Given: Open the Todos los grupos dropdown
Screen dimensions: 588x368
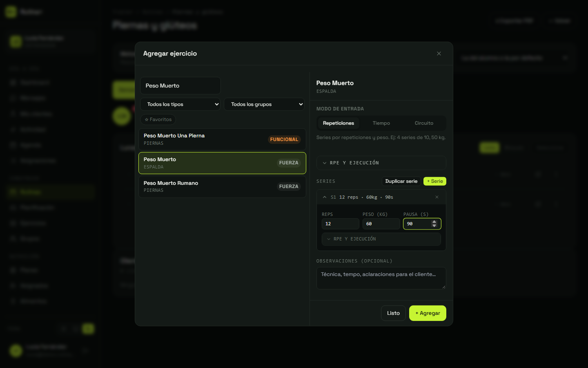Looking at the screenshot, I should [264, 104].
